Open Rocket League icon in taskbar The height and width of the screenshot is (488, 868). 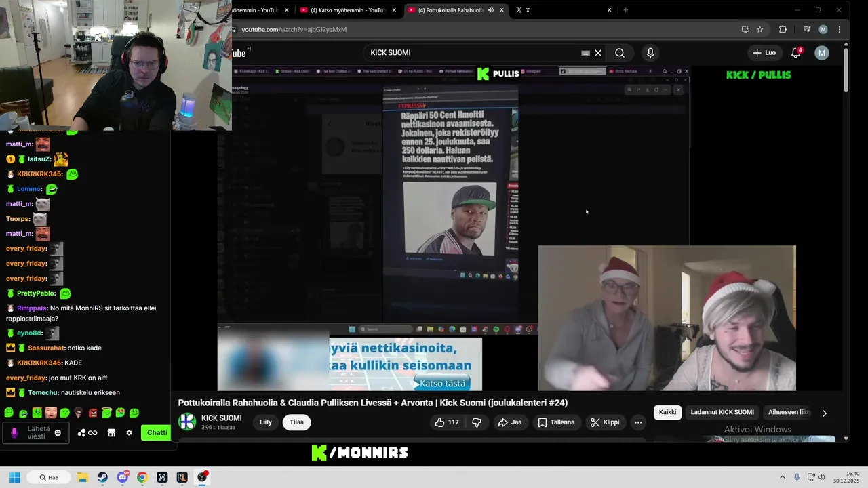tap(182, 477)
